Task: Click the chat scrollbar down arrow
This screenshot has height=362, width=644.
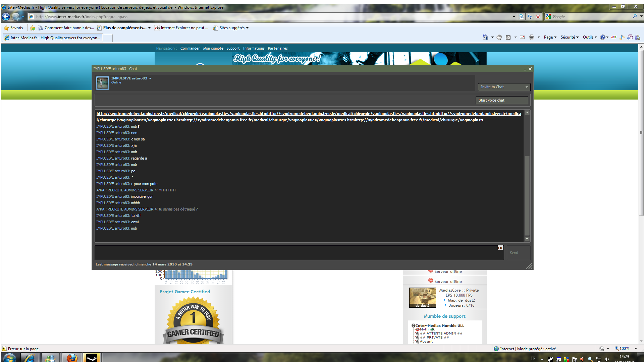Action: click(527, 239)
